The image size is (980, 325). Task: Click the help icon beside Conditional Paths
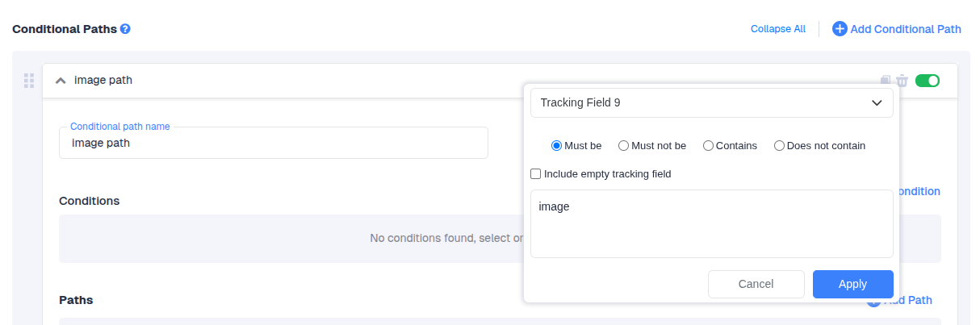coord(125,29)
